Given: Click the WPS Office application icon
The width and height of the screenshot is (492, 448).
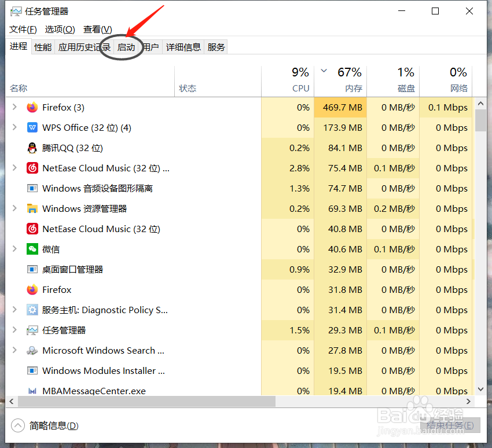Looking at the screenshot, I should tap(33, 127).
